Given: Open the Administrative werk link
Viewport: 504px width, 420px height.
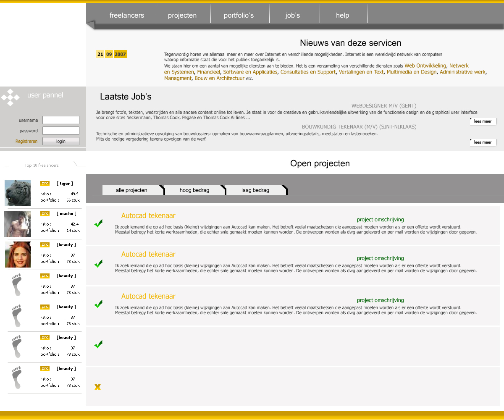Looking at the screenshot, I should click(463, 72).
